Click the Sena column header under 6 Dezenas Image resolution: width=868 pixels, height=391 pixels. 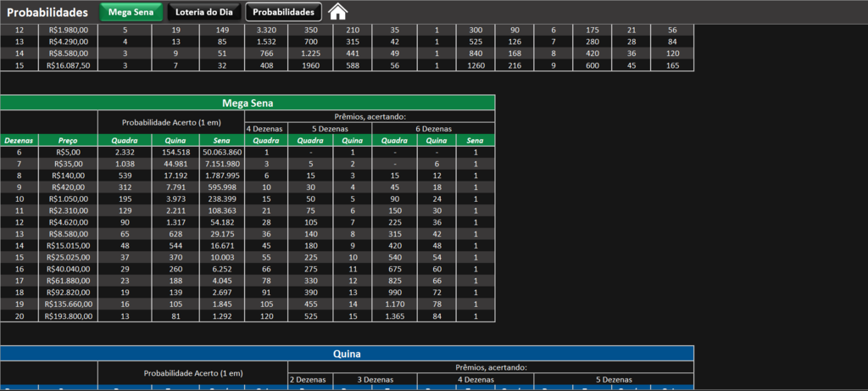[x=476, y=141]
